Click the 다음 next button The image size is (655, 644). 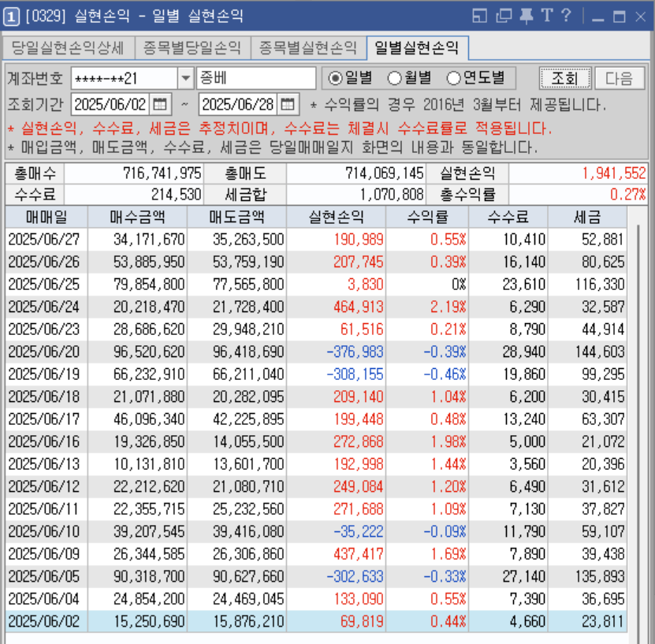tap(619, 78)
